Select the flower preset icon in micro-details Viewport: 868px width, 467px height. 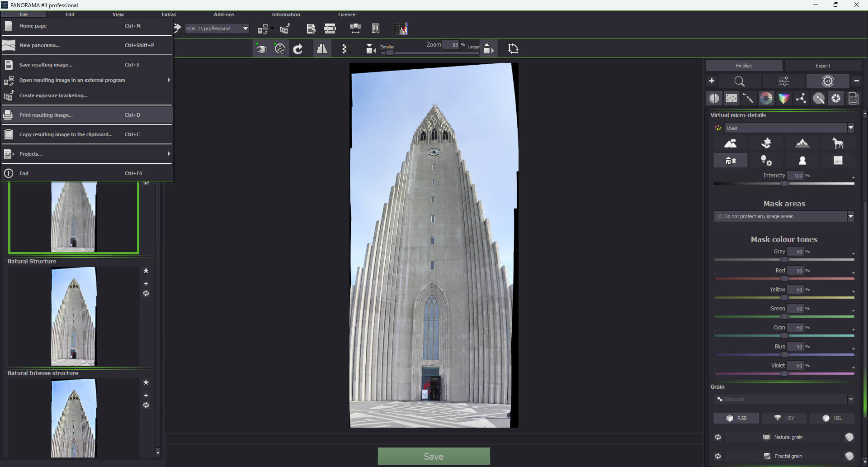pyautogui.click(x=766, y=143)
